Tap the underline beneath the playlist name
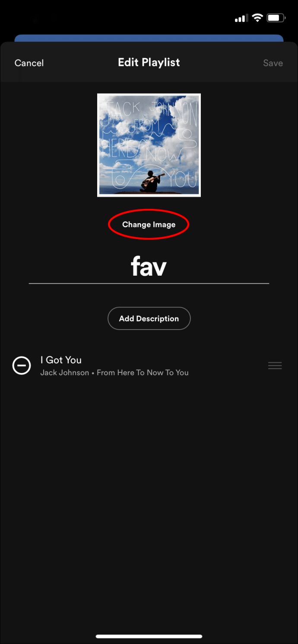The width and height of the screenshot is (298, 644). [149, 283]
